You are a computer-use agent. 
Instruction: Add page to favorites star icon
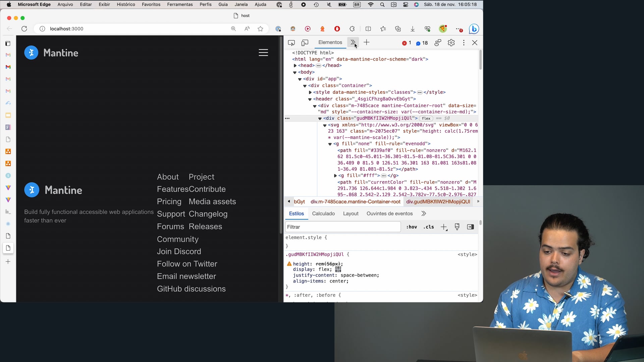tap(260, 29)
